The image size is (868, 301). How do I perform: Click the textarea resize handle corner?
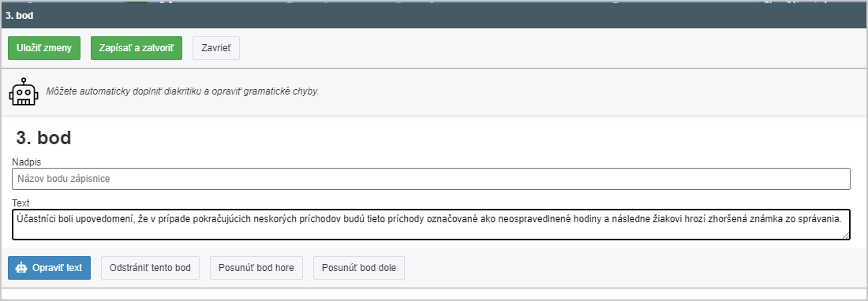point(845,236)
